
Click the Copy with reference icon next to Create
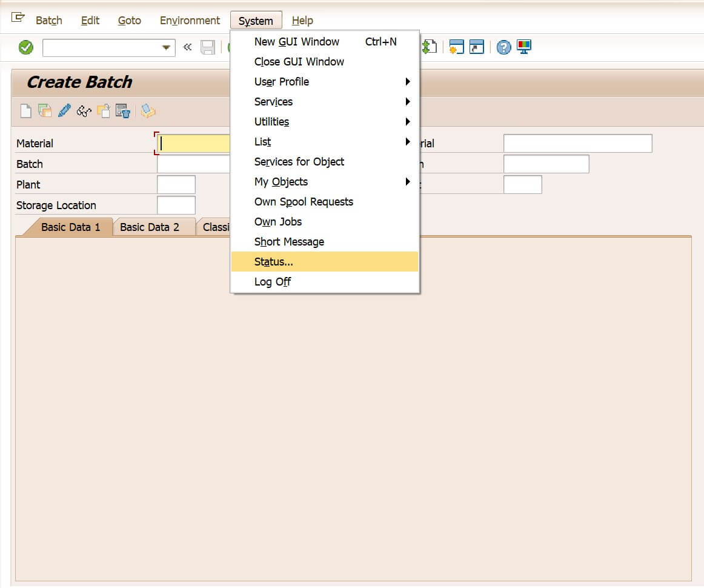[44, 110]
